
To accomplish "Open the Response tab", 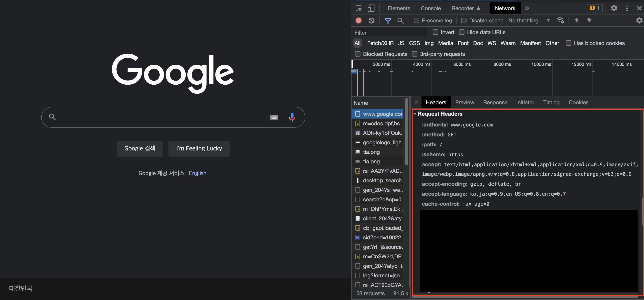I will click(495, 102).
